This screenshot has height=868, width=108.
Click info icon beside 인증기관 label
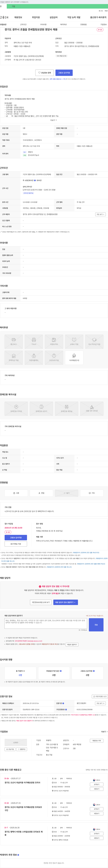(x=63, y=703)
